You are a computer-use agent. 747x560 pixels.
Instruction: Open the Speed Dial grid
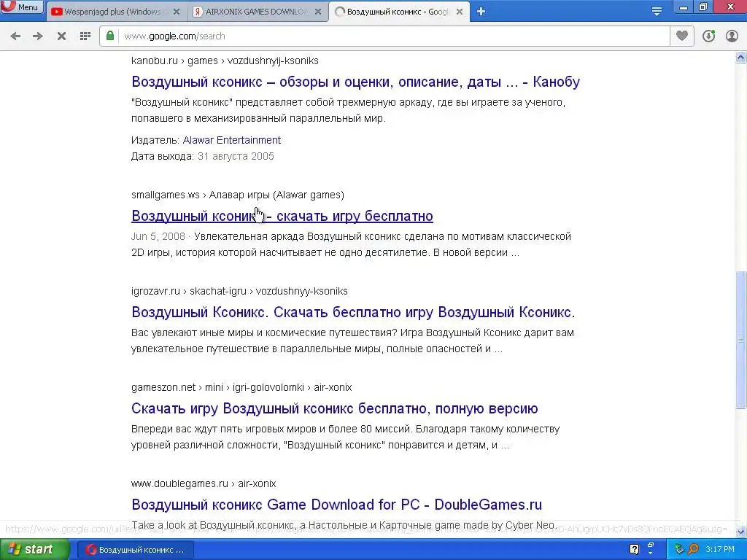point(85,36)
